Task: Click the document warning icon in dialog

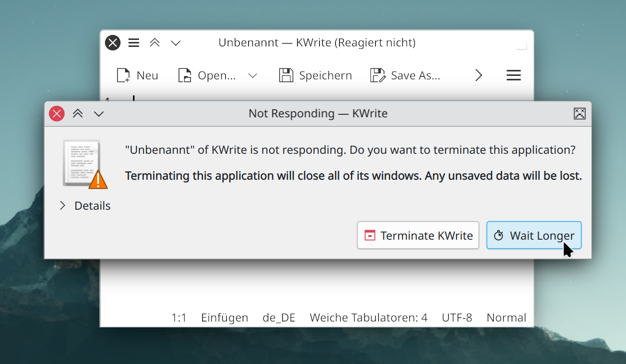Action: point(85,165)
